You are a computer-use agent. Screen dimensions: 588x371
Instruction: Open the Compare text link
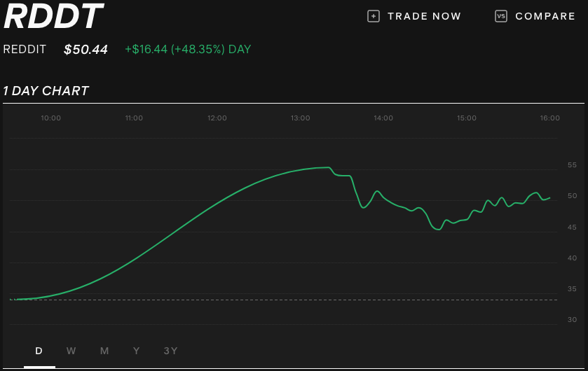(x=545, y=16)
